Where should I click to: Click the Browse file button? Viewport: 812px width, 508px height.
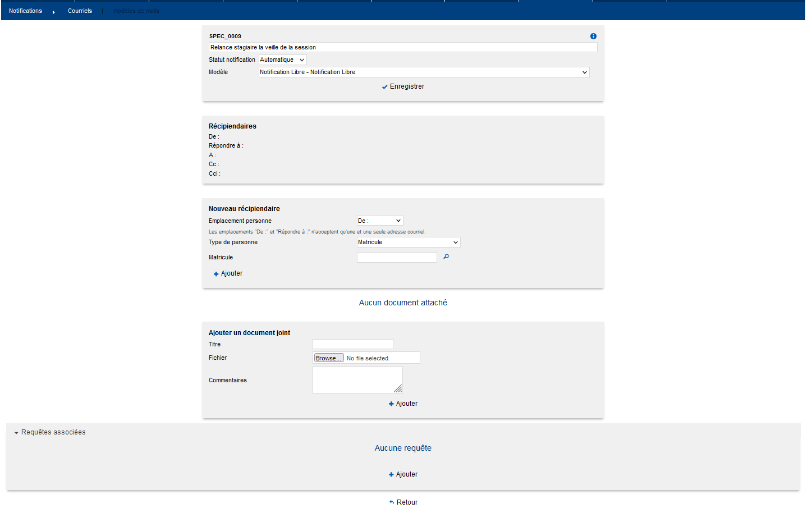(x=328, y=358)
